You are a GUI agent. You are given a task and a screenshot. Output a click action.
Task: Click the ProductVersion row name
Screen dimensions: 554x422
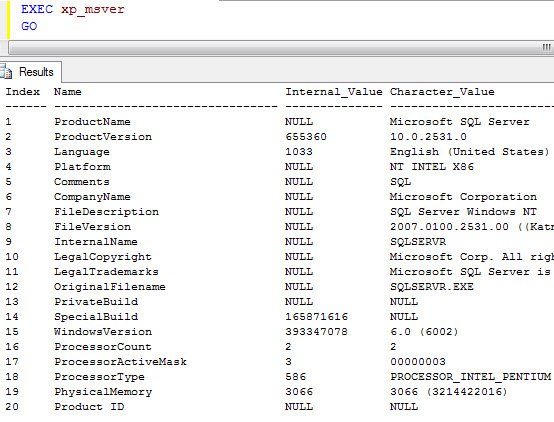103,137
